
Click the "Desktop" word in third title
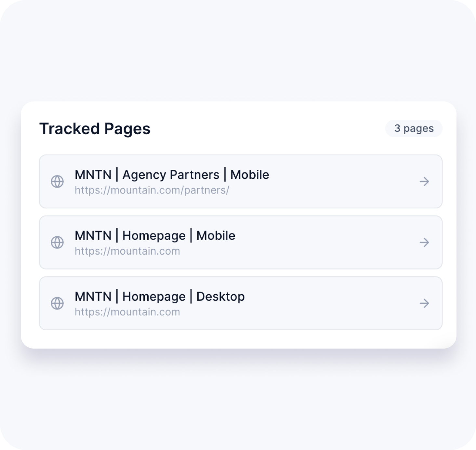(x=220, y=297)
